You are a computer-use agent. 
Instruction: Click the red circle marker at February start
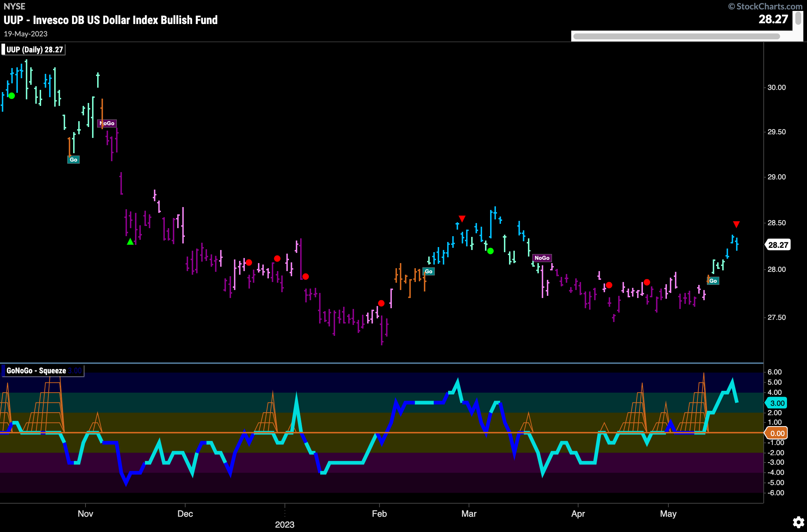381,303
